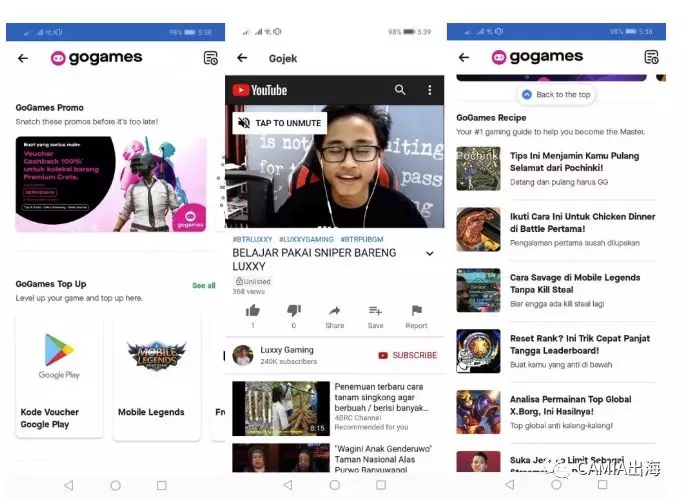Viewport: 682px width, 498px height.
Task: Open video titled Wagini Anak Genderuwo
Action: point(383,459)
